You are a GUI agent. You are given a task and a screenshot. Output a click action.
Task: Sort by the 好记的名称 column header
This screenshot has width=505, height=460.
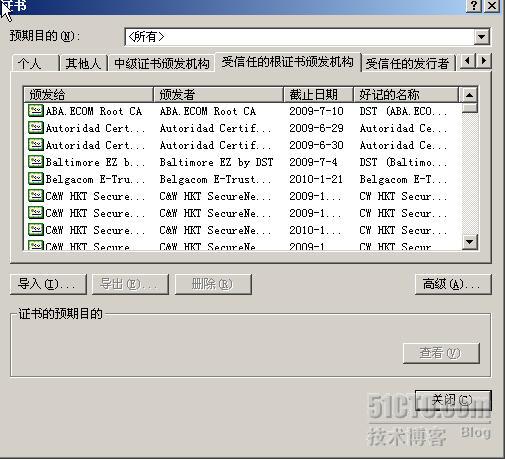(x=406, y=94)
